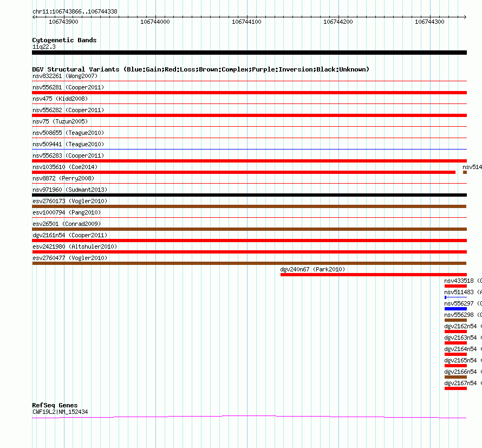
Task: Click the 106743900 ruler position
Action: 63,22
